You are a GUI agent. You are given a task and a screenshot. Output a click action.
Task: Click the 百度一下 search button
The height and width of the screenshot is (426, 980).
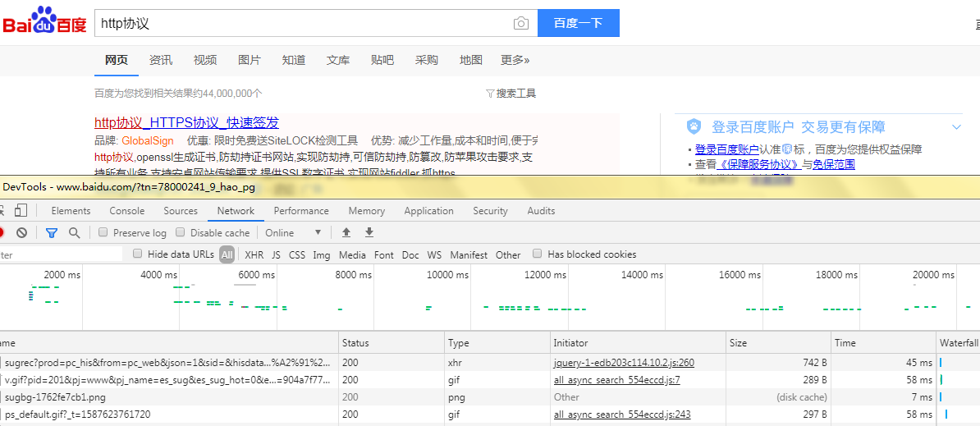[578, 24]
